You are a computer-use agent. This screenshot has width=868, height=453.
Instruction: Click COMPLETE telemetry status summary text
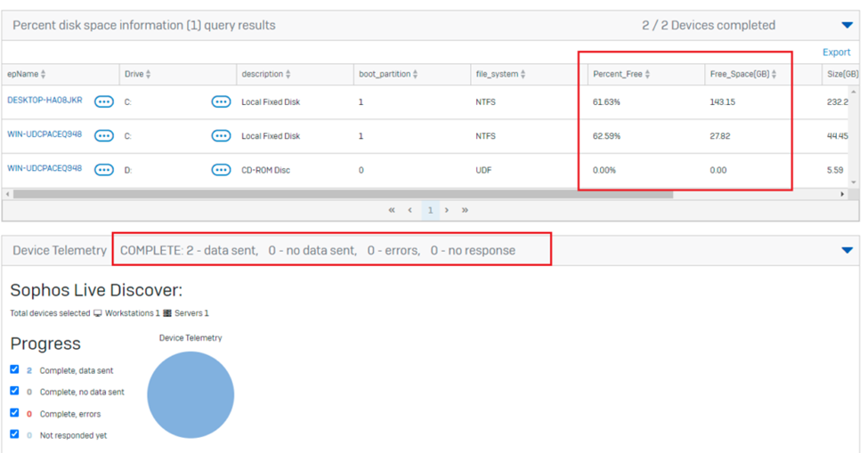pyautogui.click(x=318, y=251)
